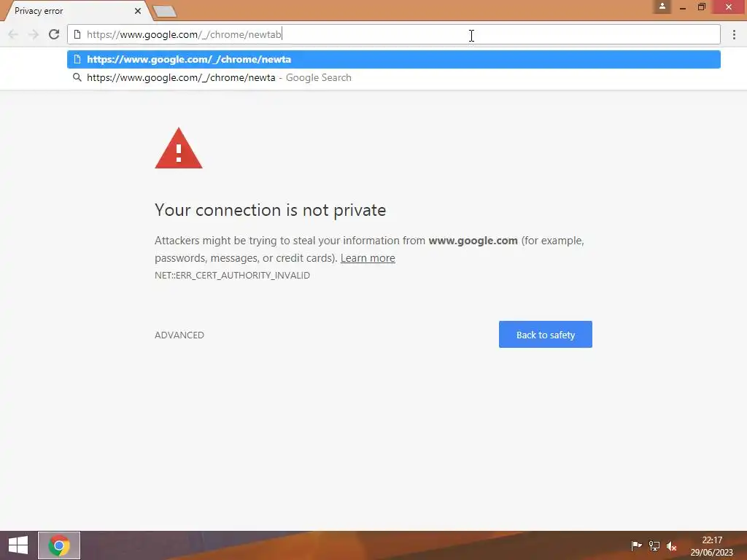Viewport: 747px width, 560px height.
Task: Go forward using the forward arrow
Action: 34,34
